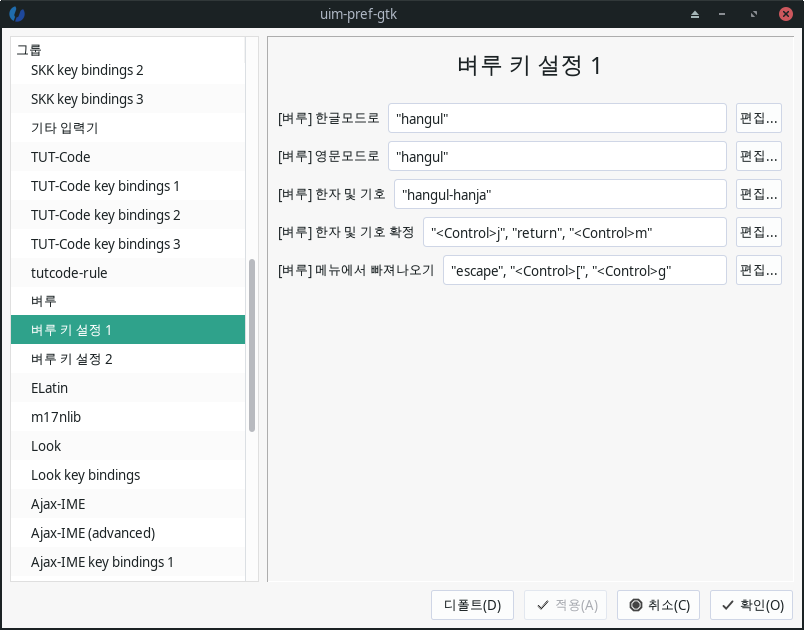The width and height of the screenshot is (804, 630).
Task: Choose SKK key bindings 3 from list
Action: 87,99
